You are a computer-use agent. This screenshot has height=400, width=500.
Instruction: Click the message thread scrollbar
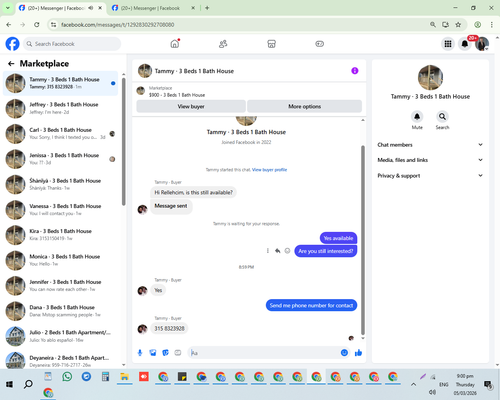[363, 239]
